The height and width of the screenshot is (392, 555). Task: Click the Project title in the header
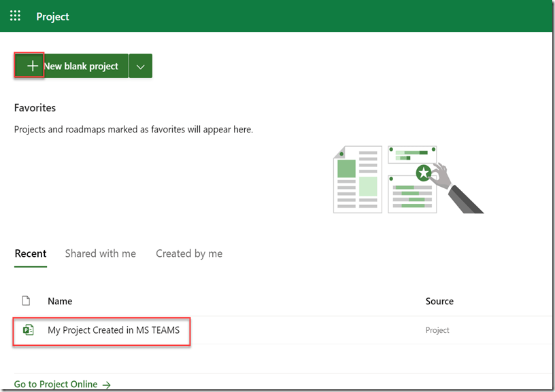[53, 16]
